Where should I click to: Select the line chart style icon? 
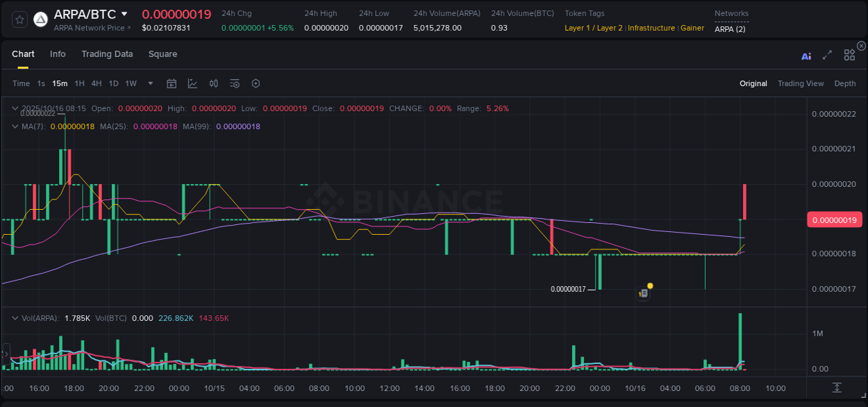coord(192,83)
